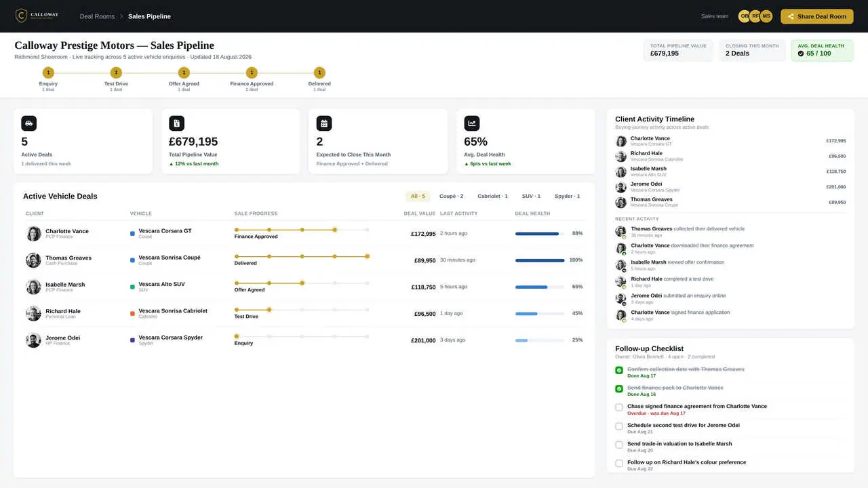This screenshot has height=488, width=868.
Task: Click the Delivered stage marker in pipeline
Action: pos(319,73)
